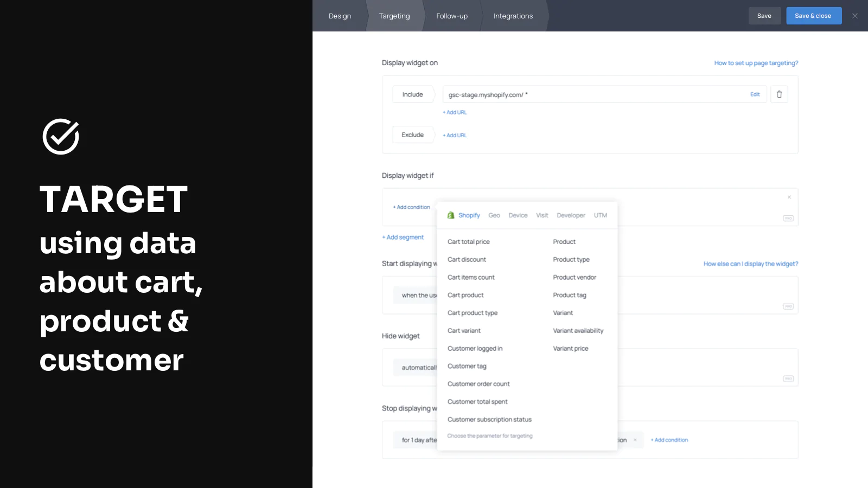Pick Variant availability parameter
Viewport: 868px width, 488px height.
[x=578, y=331]
